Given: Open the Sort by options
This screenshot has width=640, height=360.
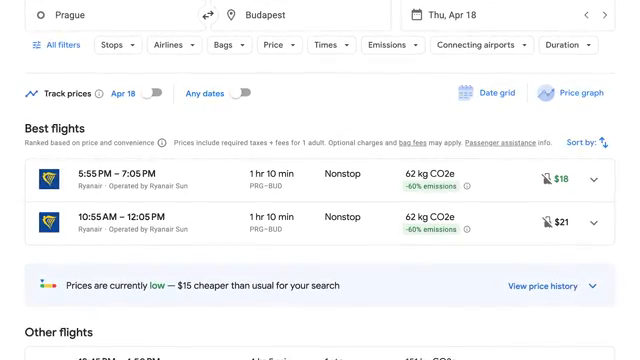Looking at the screenshot, I should pyautogui.click(x=587, y=142).
